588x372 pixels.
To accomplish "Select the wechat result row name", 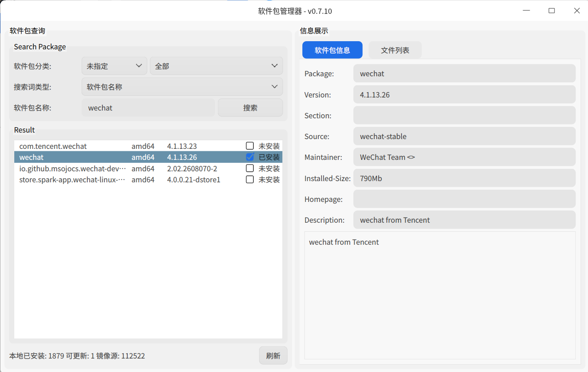I will (31, 157).
